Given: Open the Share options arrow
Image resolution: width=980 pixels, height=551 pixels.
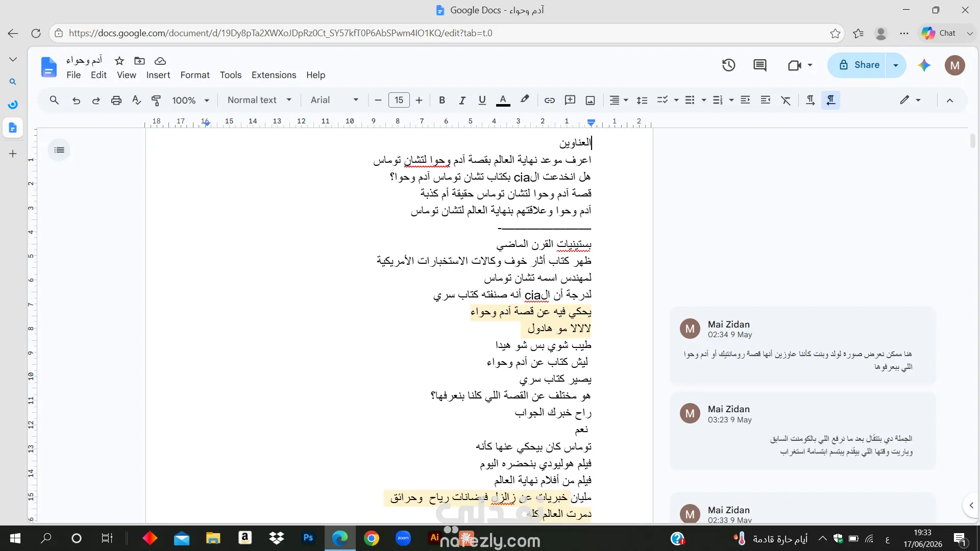Looking at the screenshot, I should [896, 65].
